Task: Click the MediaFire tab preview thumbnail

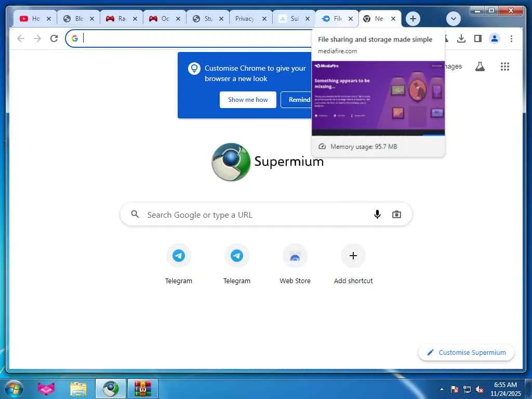Action: click(x=378, y=98)
